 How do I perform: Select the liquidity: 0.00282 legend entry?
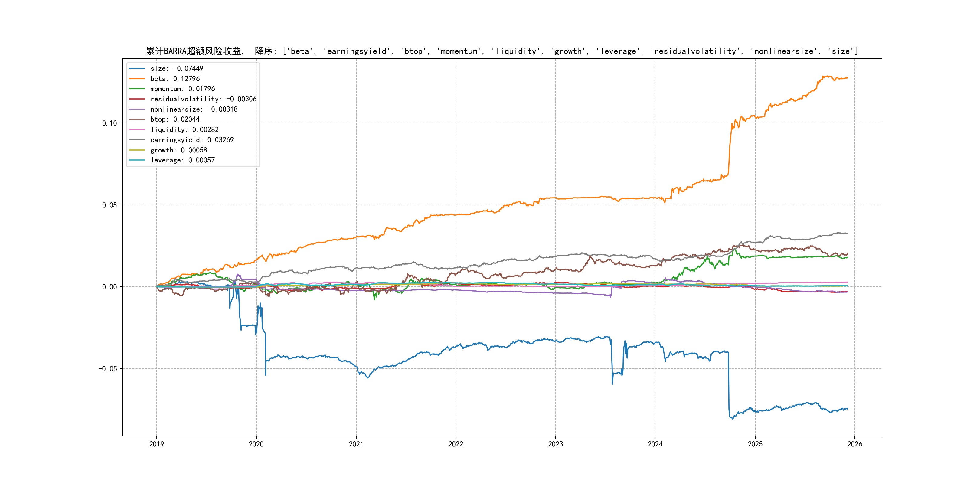184,130
